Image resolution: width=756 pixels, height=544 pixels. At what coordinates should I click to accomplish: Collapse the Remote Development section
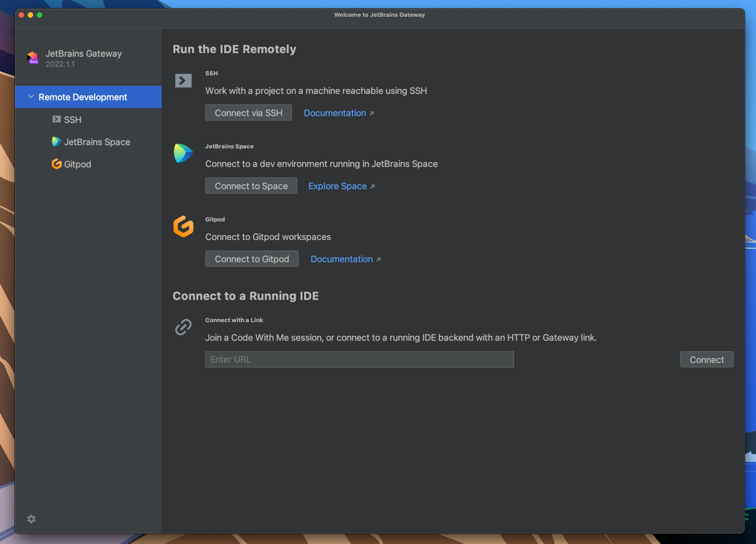click(x=31, y=97)
